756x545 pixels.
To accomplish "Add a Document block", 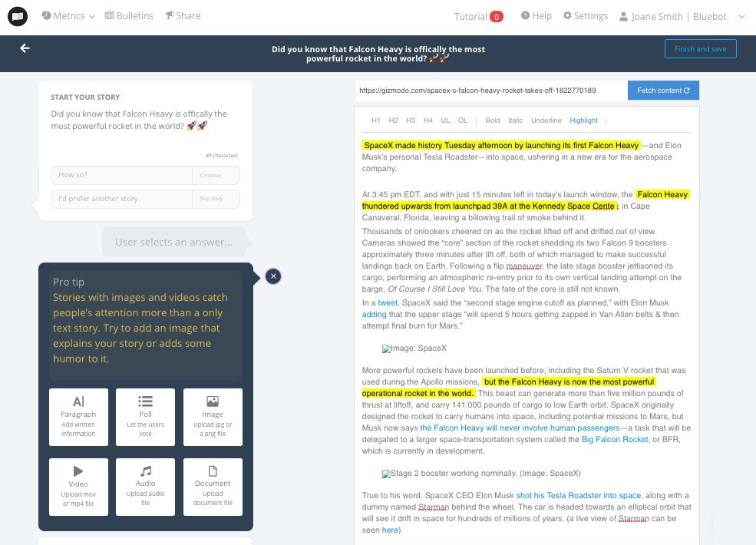I will pos(213,487).
